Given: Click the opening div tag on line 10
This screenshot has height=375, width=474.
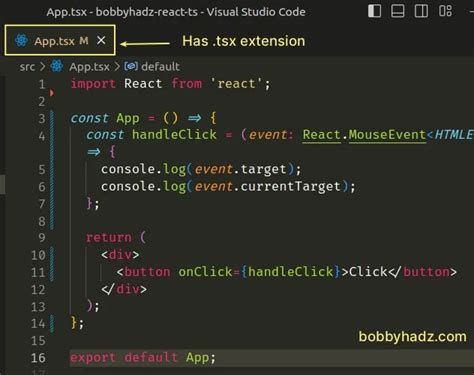Looking at the screenshot, I should (120, 255).
